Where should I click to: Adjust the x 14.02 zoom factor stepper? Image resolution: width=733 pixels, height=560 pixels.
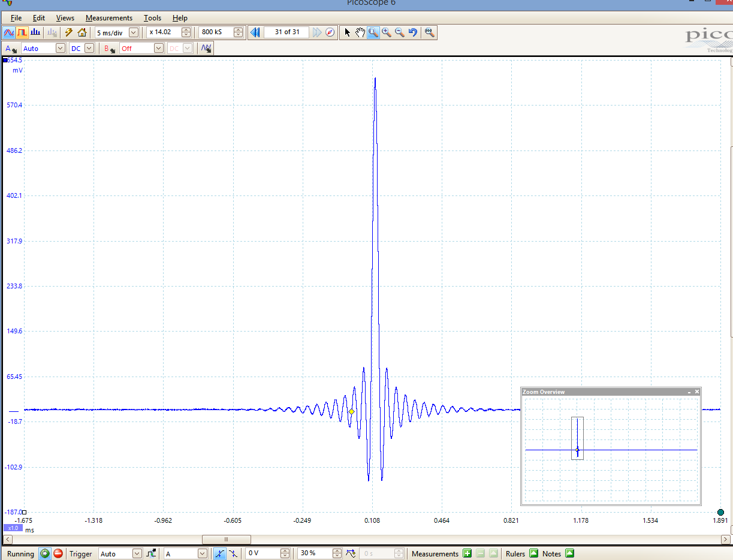click(186, 32)
